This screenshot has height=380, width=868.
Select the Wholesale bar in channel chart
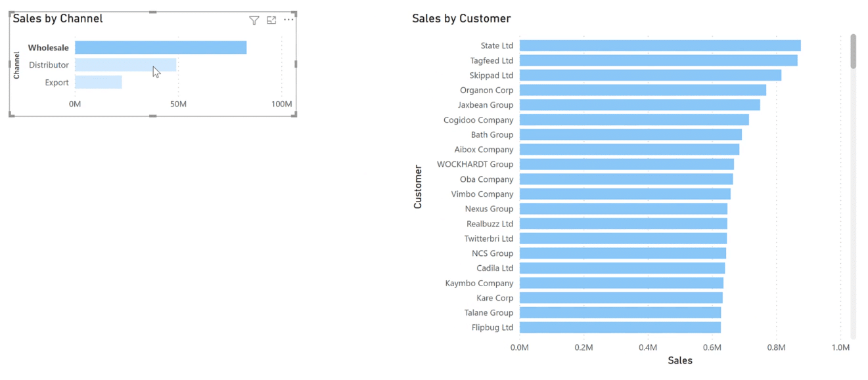[161, 47]
